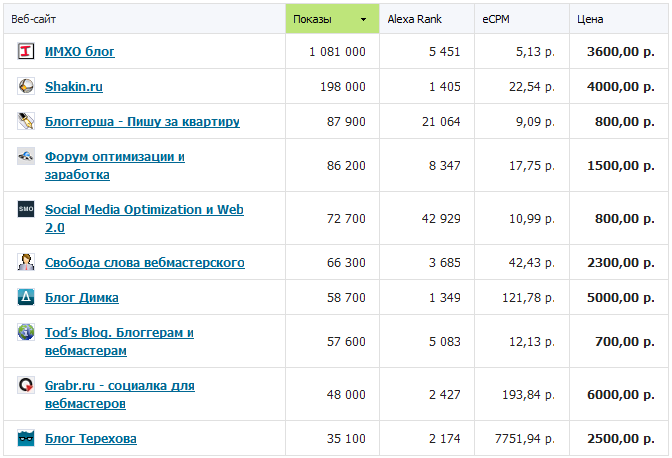Click the Блог Димка favicon icon

26,297
